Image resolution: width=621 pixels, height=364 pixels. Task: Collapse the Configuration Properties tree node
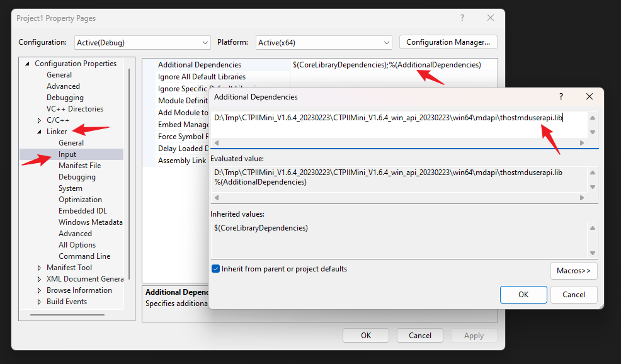coord(27,64)
